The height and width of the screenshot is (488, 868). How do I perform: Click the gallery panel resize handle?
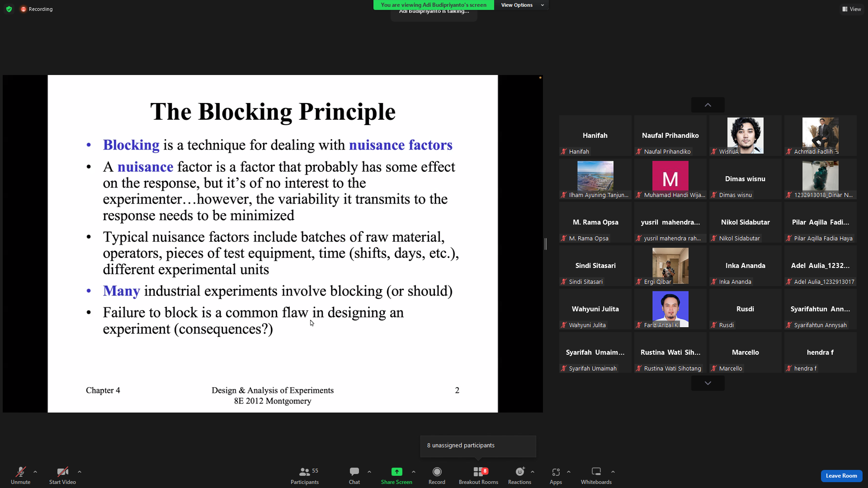(x=546, y=244)
